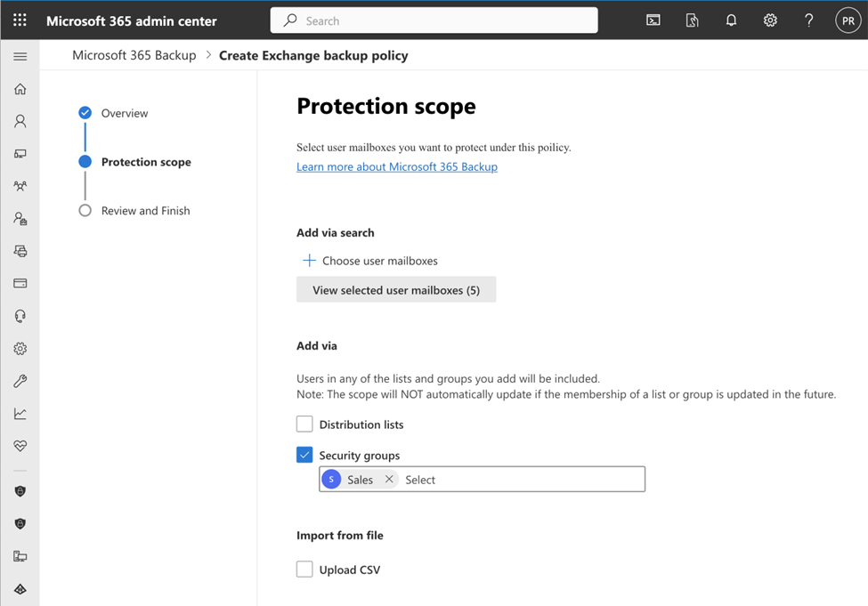
Task: Click the Protection scope heading
Action: tap(386, 106)
